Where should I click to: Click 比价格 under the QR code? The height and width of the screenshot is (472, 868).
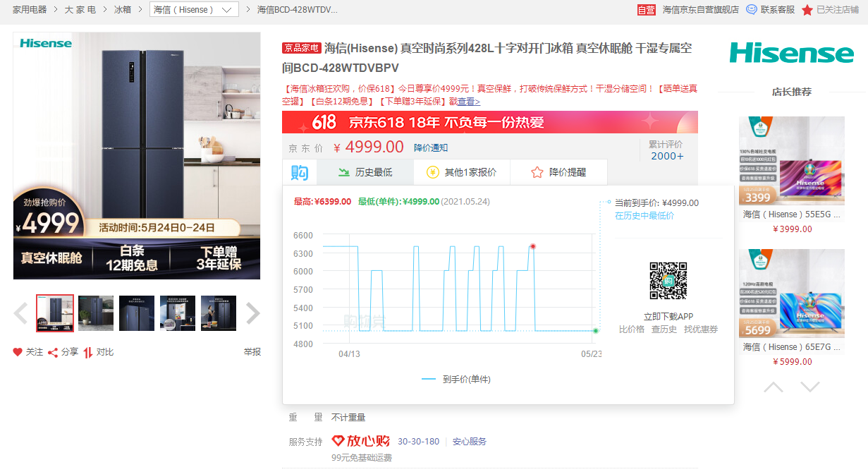pyautogui.click(x=632, y=329)
